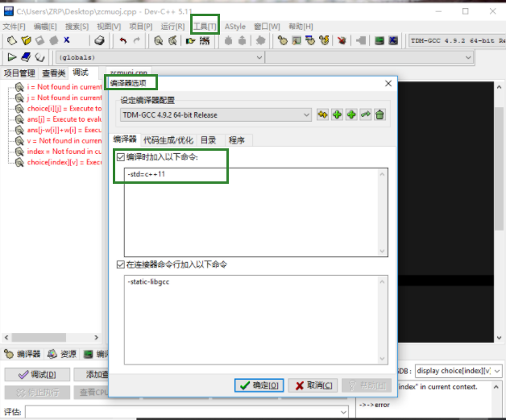This screenshot has height=420, width=506.
Task: Open the 视图[V] menu
Action: [x=109, y=27]
